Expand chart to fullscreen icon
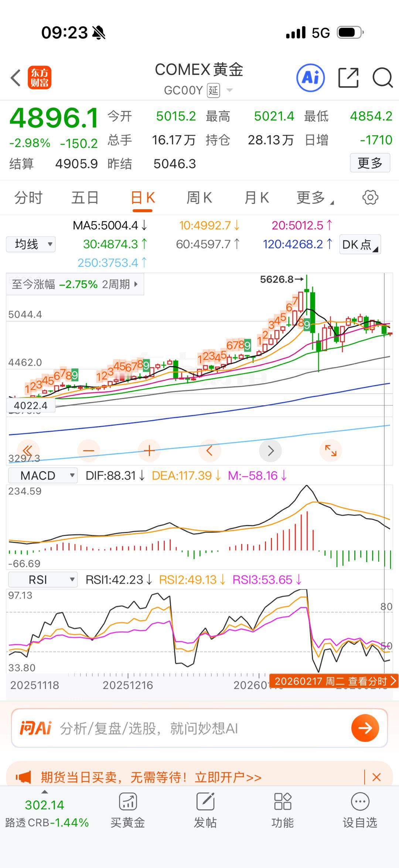This screenshot has height=868, width=399. tap(331, 450)
